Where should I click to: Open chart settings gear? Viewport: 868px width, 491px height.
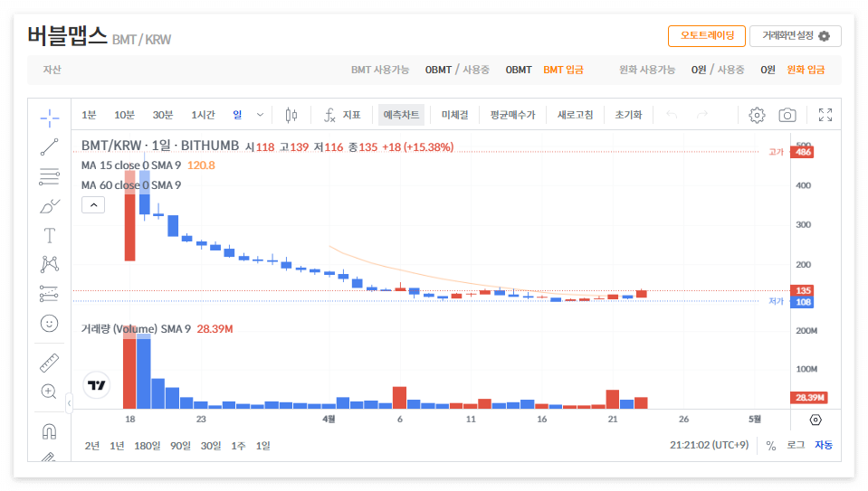[757, 115]
